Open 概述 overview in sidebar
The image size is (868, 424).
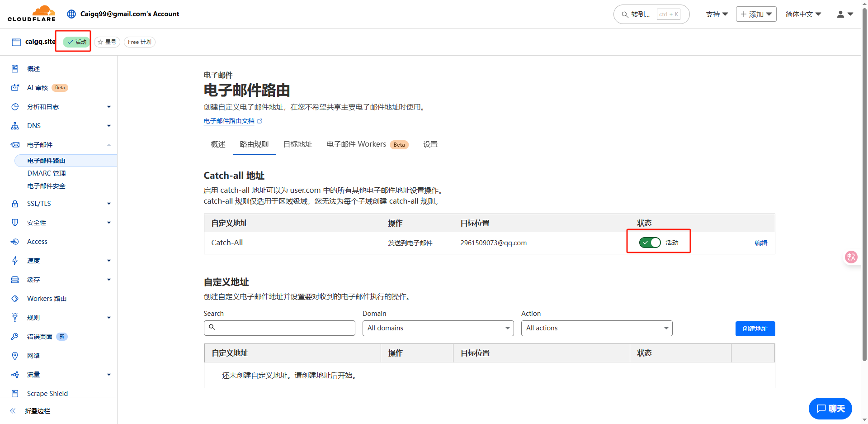33,69
